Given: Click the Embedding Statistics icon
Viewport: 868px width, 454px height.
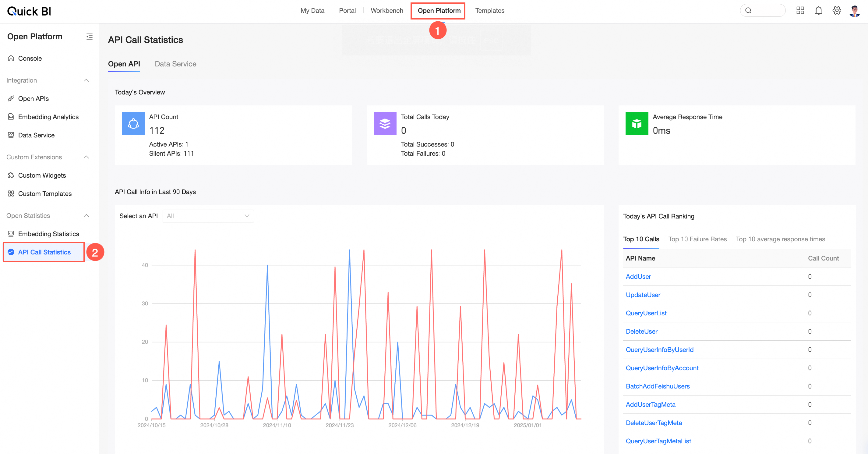Looking at the screenshot, I should [x=11, y=234].
